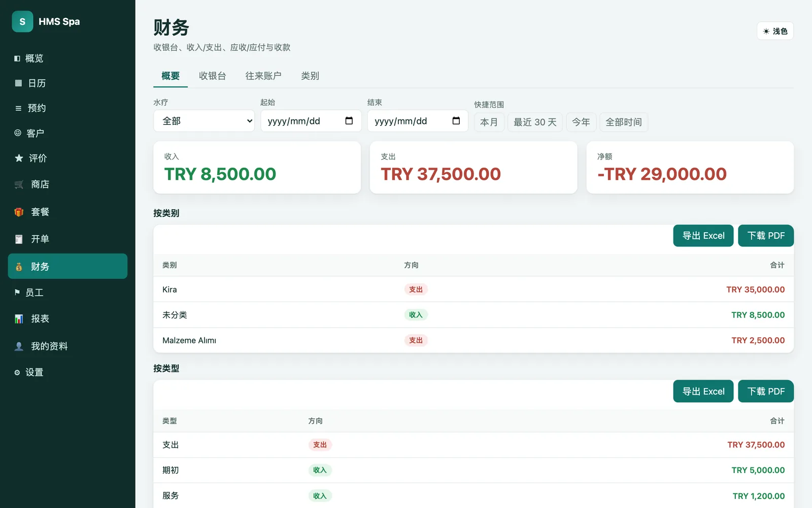Screen dimensions: 812x508
Task: Open the 起始 date picker calendar icon
Action: coord(349,121)
